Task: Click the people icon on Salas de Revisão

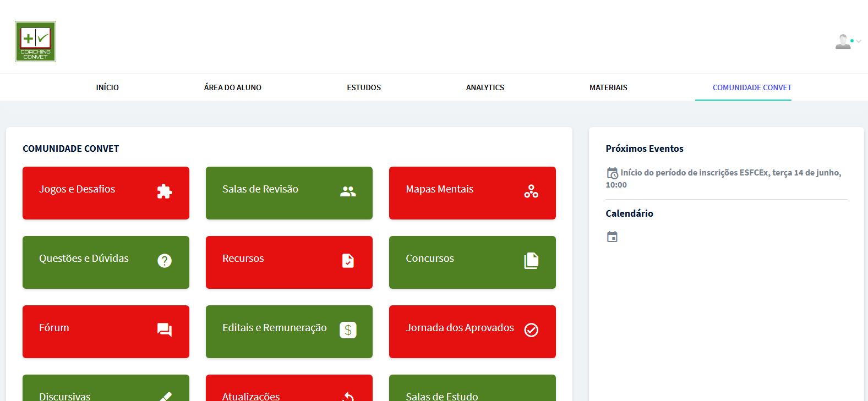Action: coord(348,191)
